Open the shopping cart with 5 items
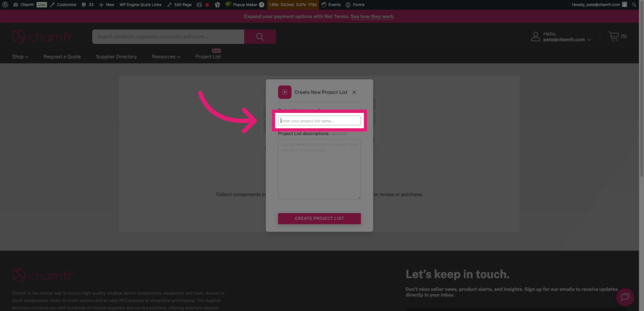 click(618, 36)
